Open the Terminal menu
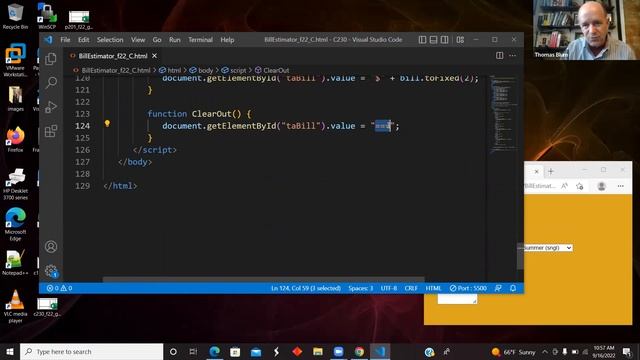 pyautogui.click(x=200, y=40)
